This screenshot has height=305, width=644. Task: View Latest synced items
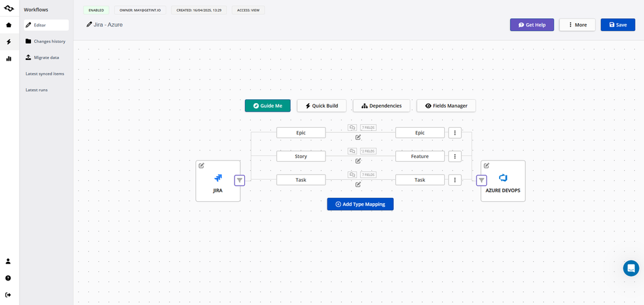[x=44, y=74]
